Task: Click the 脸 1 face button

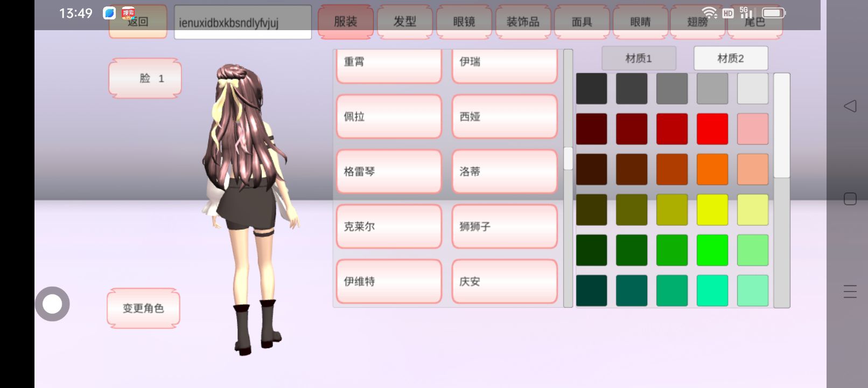Action: (x=145, y=79)
